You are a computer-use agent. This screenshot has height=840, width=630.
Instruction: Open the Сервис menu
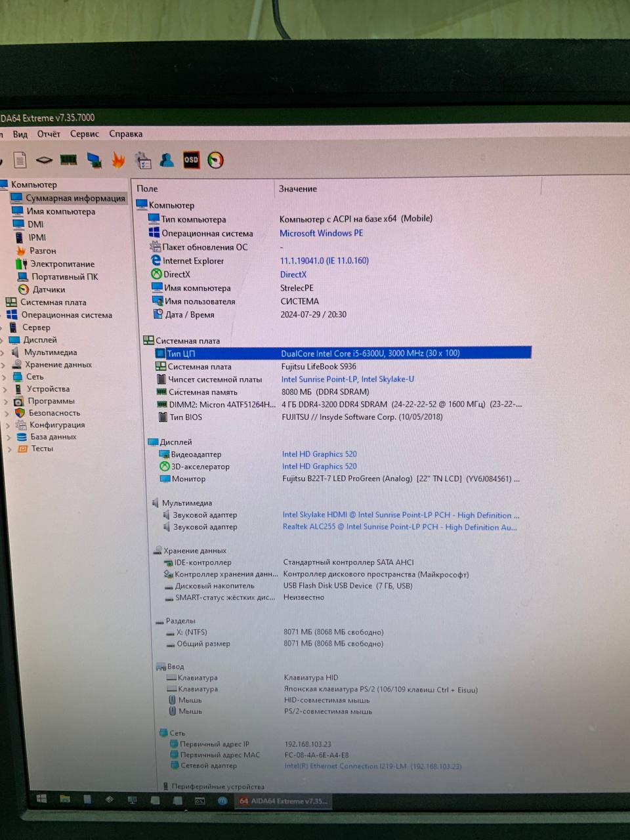pyautogui.click(x=84, y=134)
